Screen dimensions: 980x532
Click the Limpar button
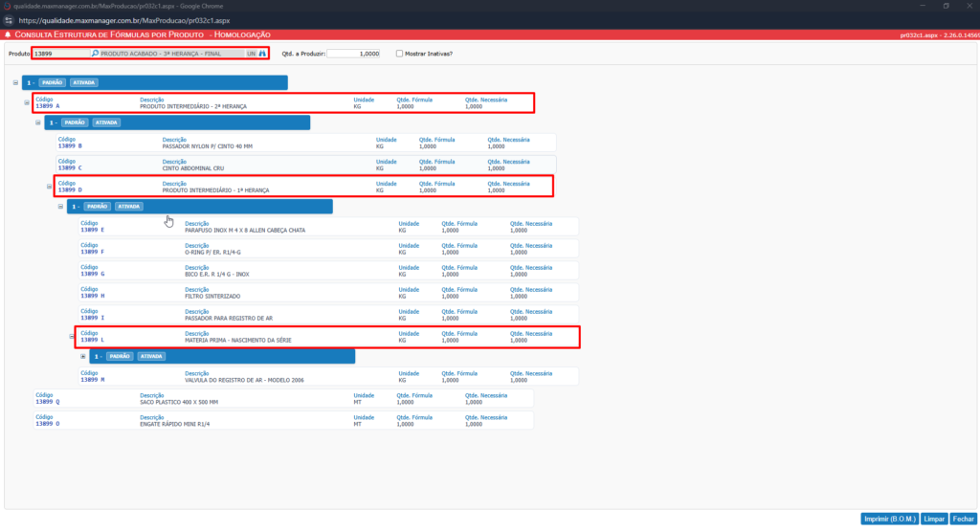click(933, 518)
